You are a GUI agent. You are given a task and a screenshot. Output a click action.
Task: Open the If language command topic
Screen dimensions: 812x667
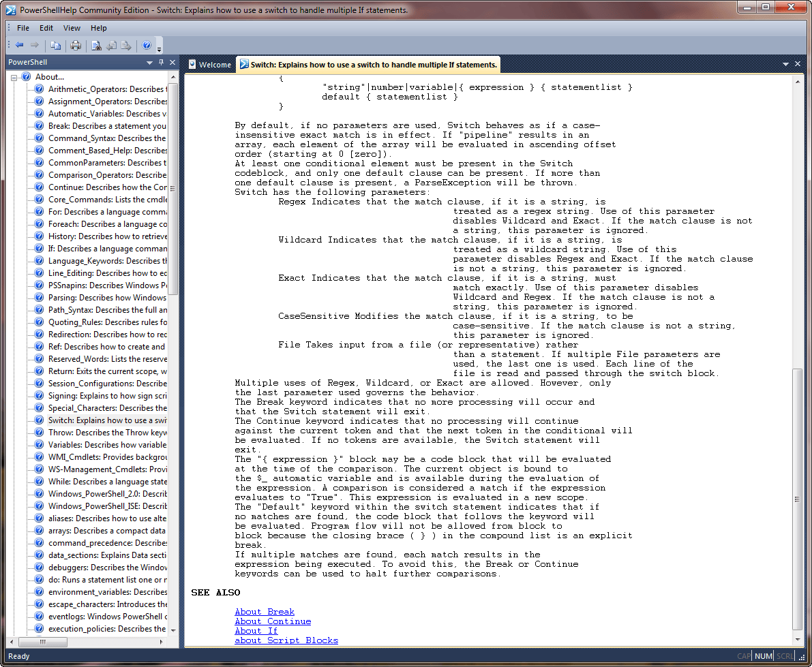[x=108, y=249]
